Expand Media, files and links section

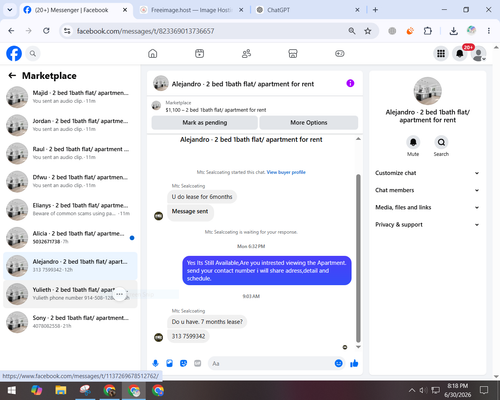coord(427,207)
